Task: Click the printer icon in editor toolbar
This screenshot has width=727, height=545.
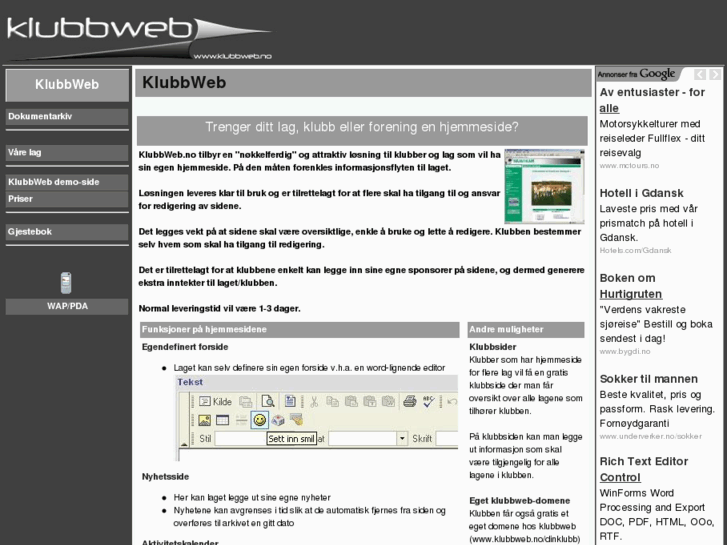Action: click(409, 401)
